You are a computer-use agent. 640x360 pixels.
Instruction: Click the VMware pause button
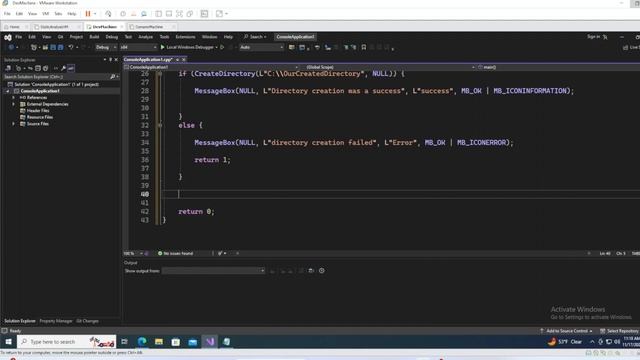click(88, 13)
